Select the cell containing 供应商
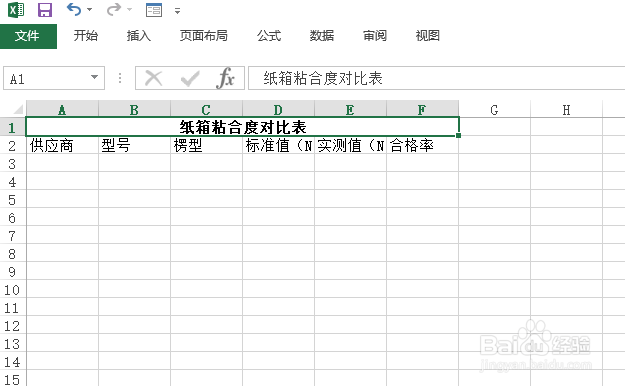This screenshot has height=386, width=625. point(62,146)
